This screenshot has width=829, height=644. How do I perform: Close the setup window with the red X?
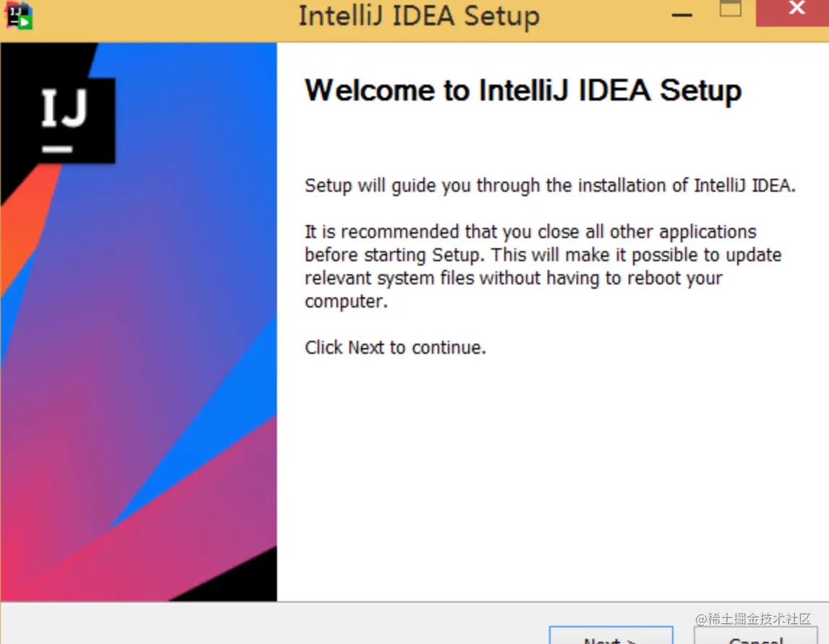click(796, 10)
